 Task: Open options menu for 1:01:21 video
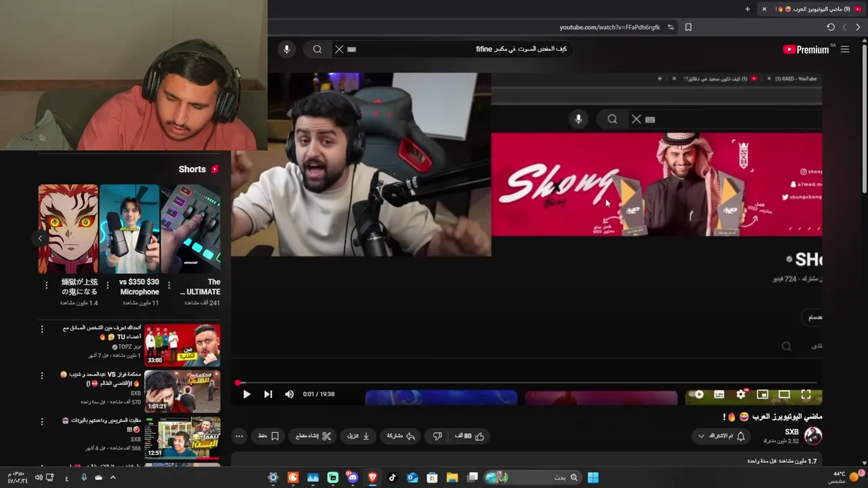pos(42,375)
